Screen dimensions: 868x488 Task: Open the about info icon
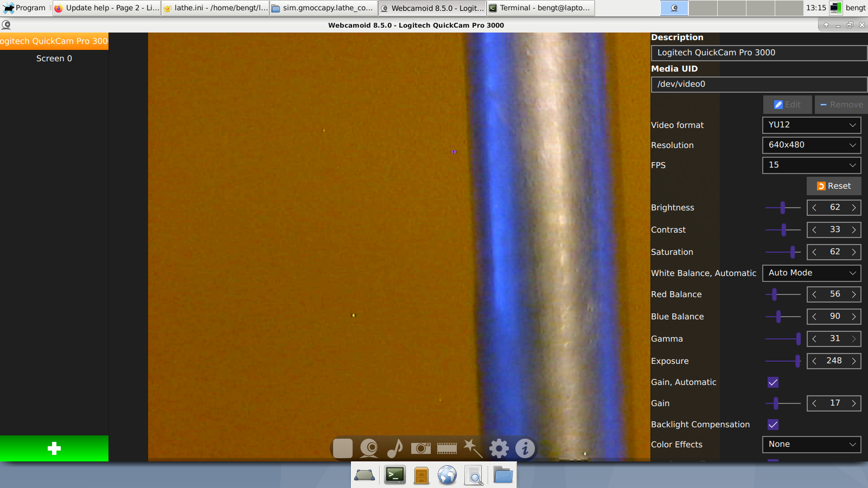pyautogui.click(x=525, y=448)
